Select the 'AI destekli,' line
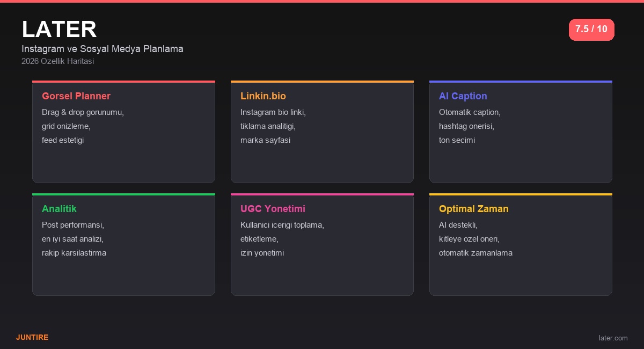 click(458, 225)
